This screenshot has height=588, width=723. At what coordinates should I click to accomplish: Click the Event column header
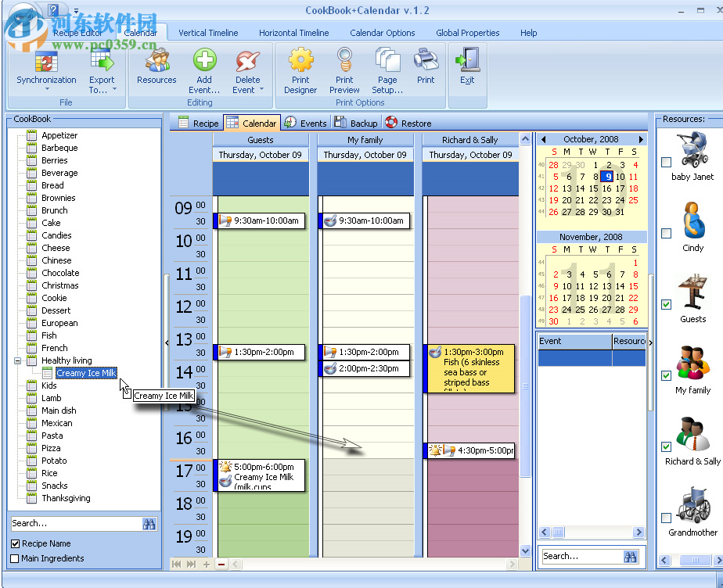point(574,341)
